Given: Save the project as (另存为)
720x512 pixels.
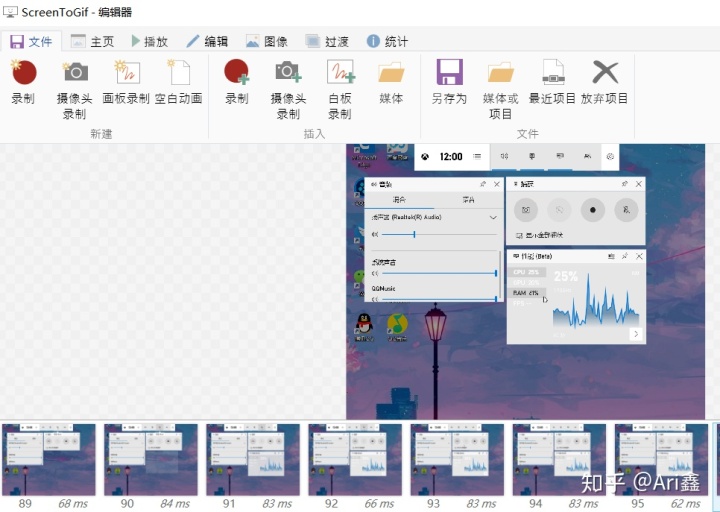Looking at the screenshot, I should [449, 82].
